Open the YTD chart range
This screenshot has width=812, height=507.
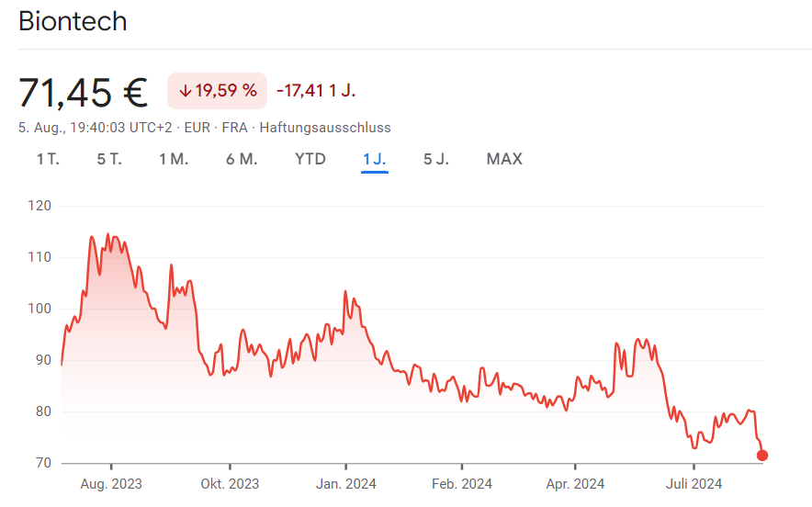point(310,159)
